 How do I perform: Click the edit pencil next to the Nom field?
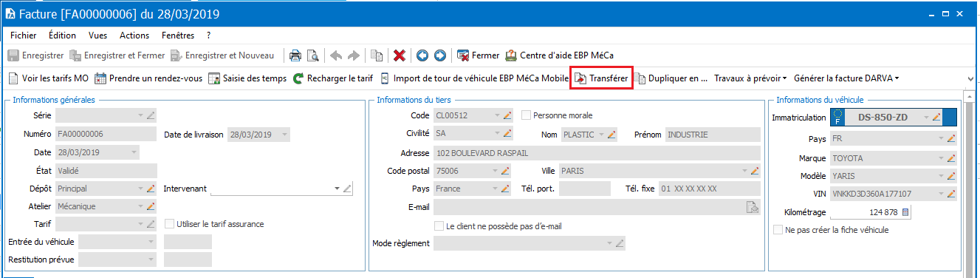tap(611, 134)
